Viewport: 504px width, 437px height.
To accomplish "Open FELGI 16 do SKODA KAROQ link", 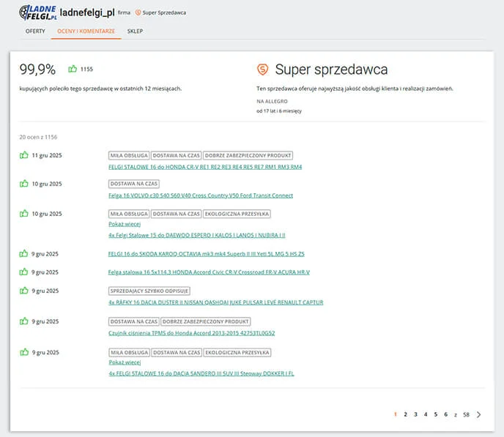I will (206, 254).
